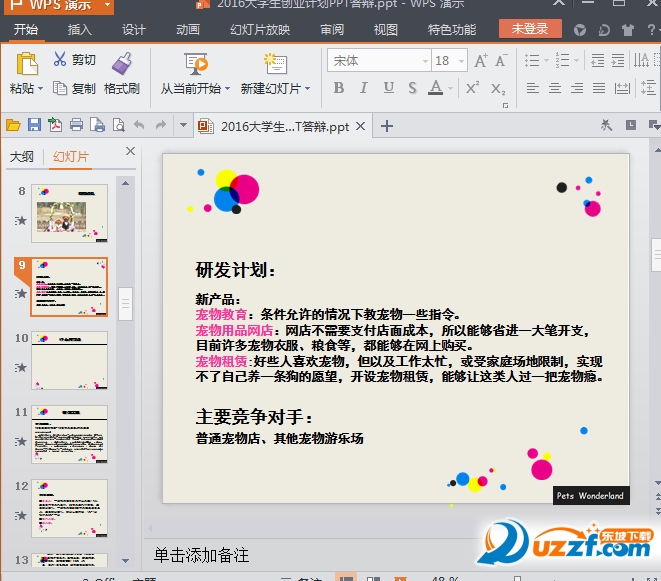Expand the Paste (粘贴) dropdown arrow
The height and width of the screenshot is (581, 661).
[x=41, y=89]
